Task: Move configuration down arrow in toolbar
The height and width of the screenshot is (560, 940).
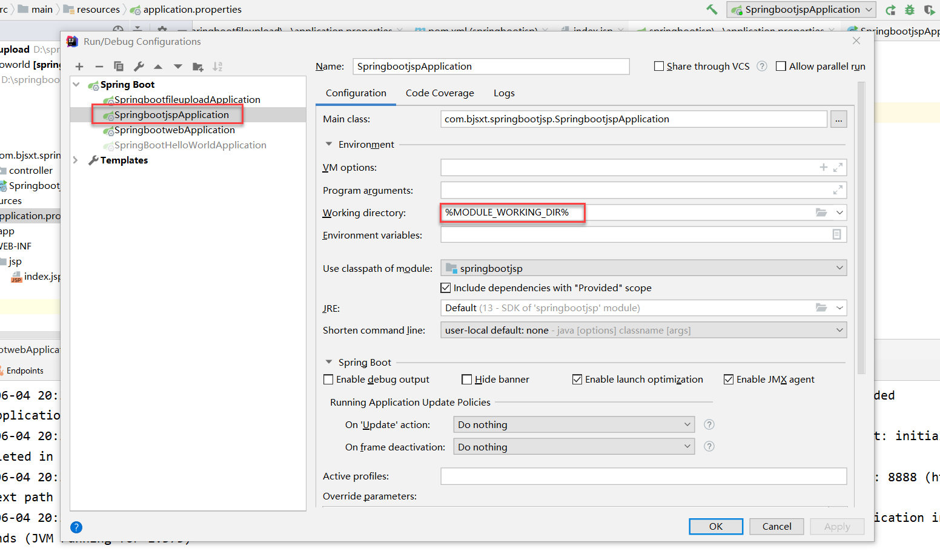Action: 178,67
